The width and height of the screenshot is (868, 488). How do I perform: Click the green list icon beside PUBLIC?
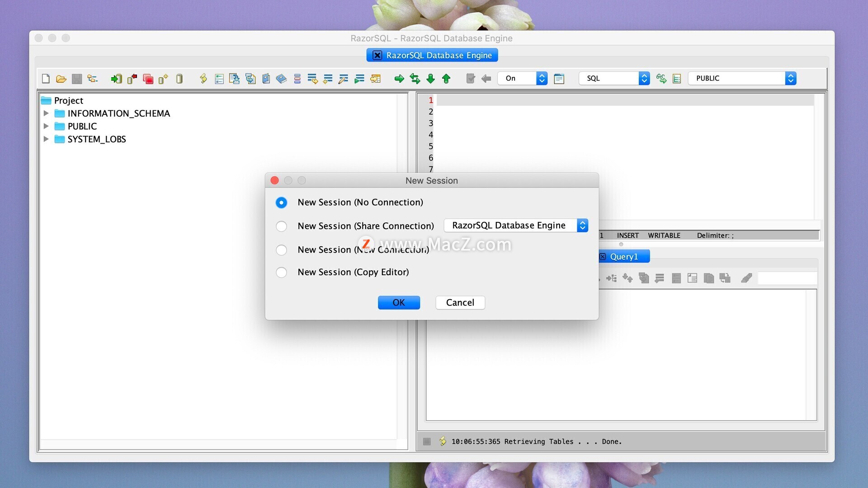[677, 79]
